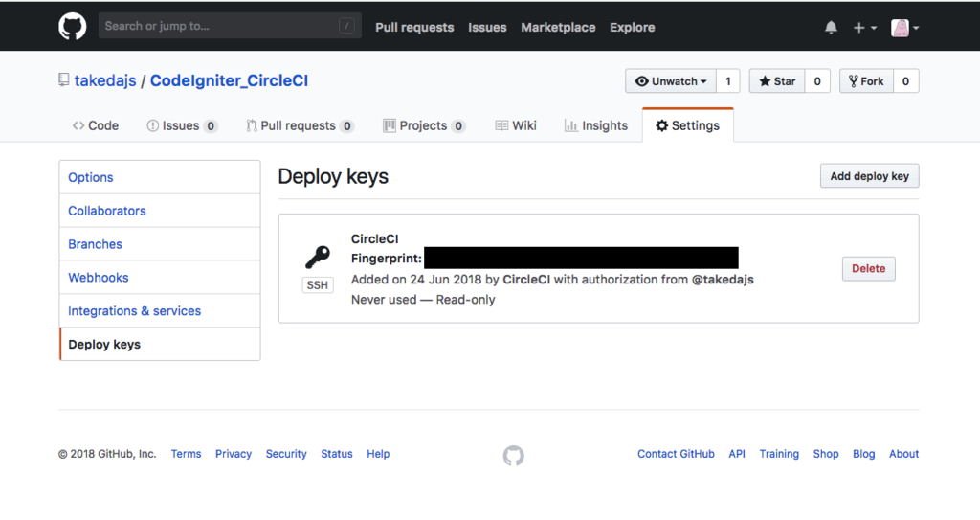Open the Status footer link
Image resolution: width=980 pixels, height=520 pixels.
click(337, 454)
